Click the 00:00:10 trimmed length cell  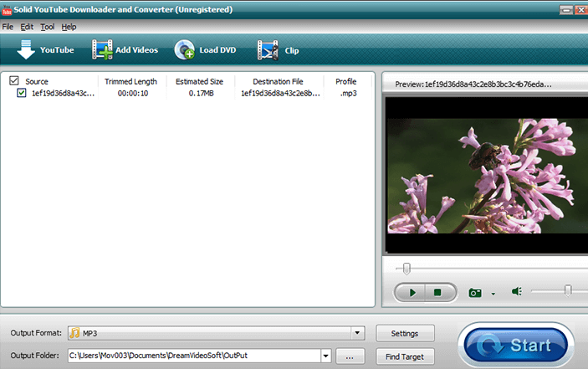(133, 94)
